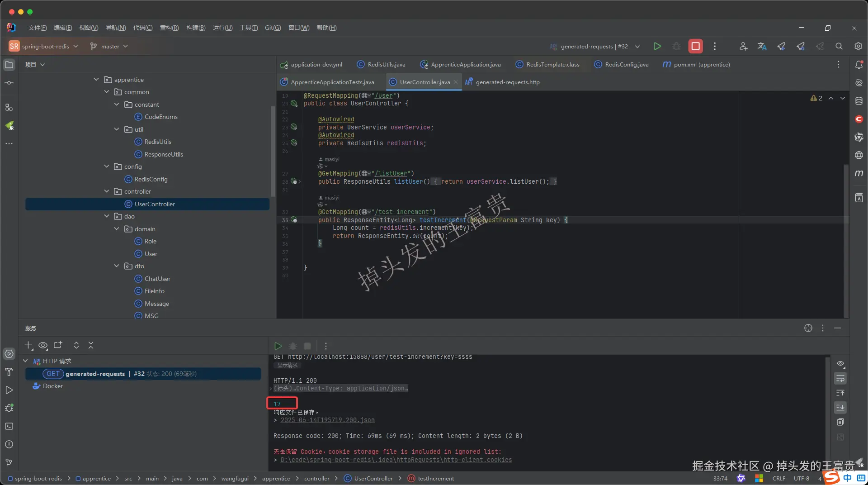Rerun the HTTP request
Viewport: 868px width, 485px height.
(x=278, y=346)
